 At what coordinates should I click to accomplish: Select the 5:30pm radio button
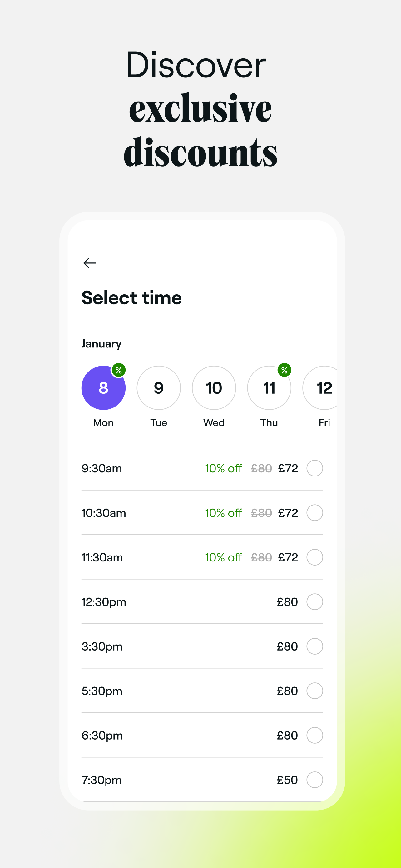pos(314,691)
